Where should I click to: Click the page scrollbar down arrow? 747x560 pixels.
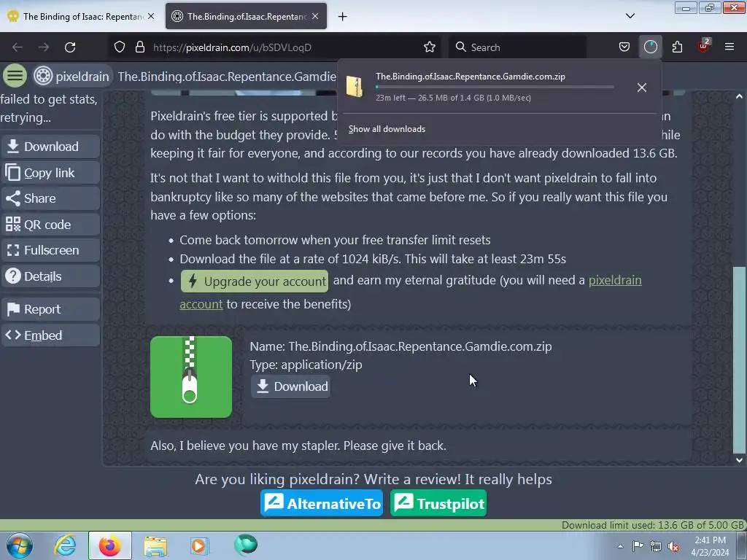coord(739,460)
